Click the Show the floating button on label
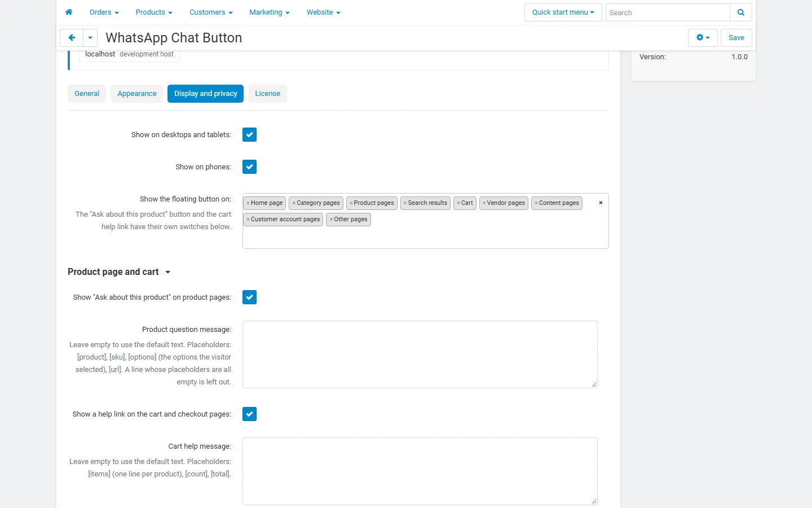812x508 pixels. tap(186, 199)
